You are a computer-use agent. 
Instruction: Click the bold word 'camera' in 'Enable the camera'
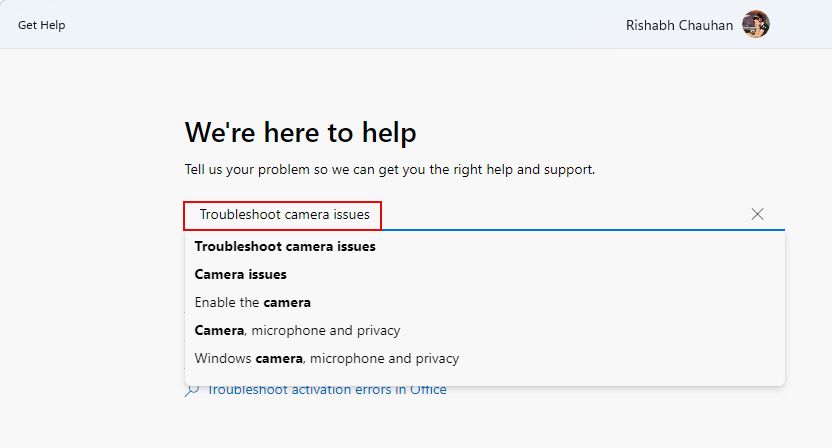click(x=287, y=302)
